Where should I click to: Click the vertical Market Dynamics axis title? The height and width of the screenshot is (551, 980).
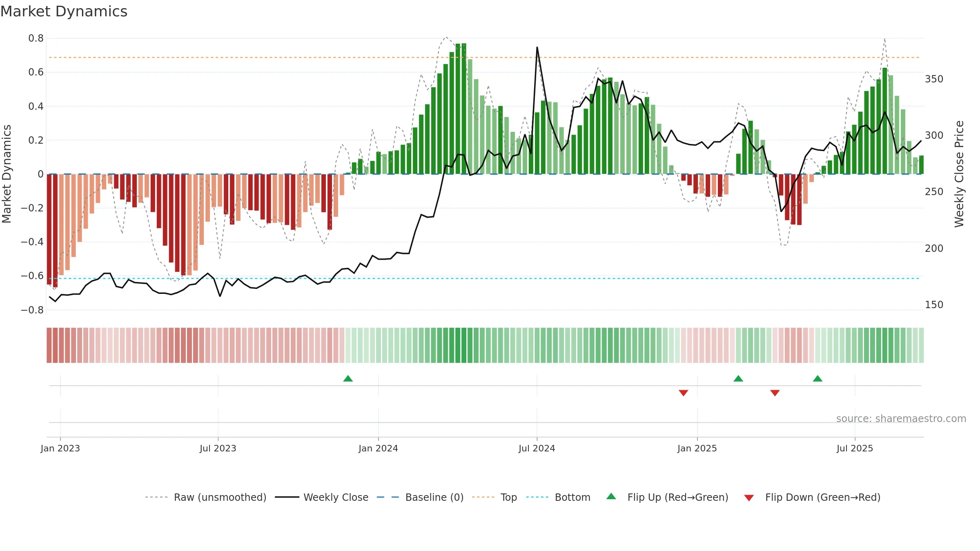pyautogui.click(x=7, y=174)
